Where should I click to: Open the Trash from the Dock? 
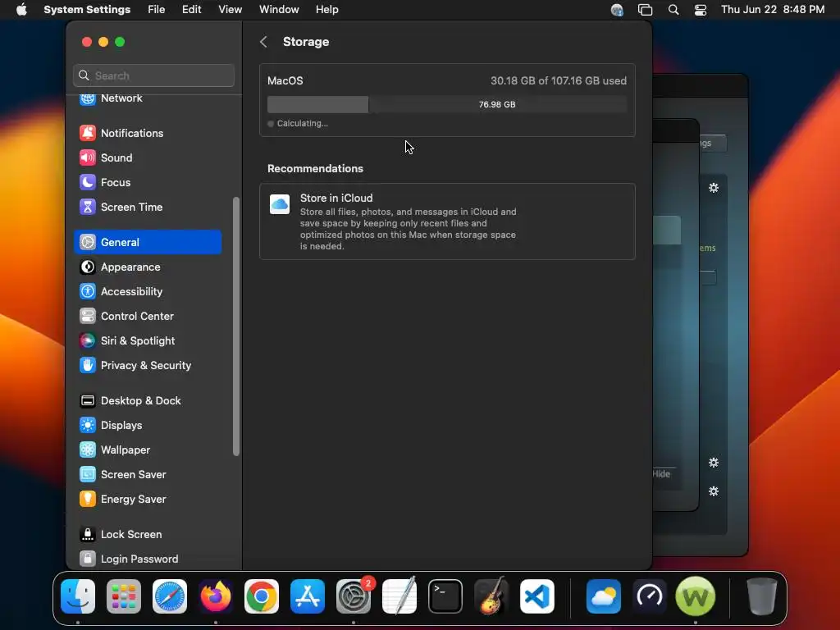tap(762, 596)
